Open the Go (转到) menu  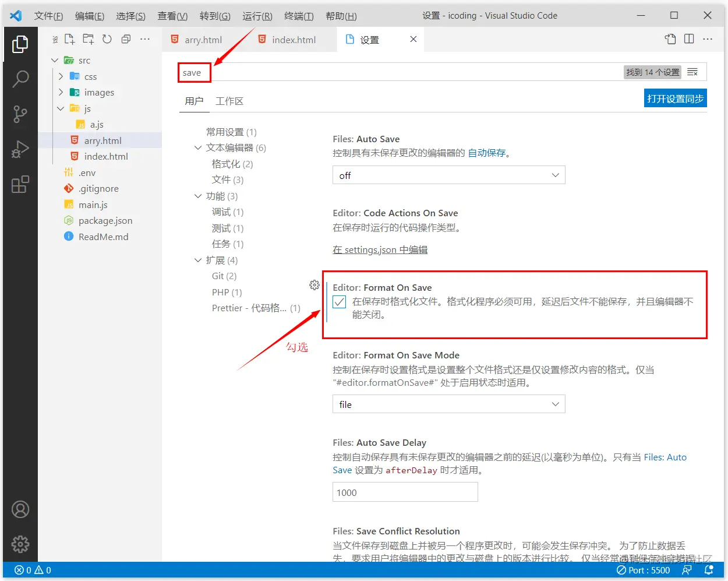click(x=215, y=16)
